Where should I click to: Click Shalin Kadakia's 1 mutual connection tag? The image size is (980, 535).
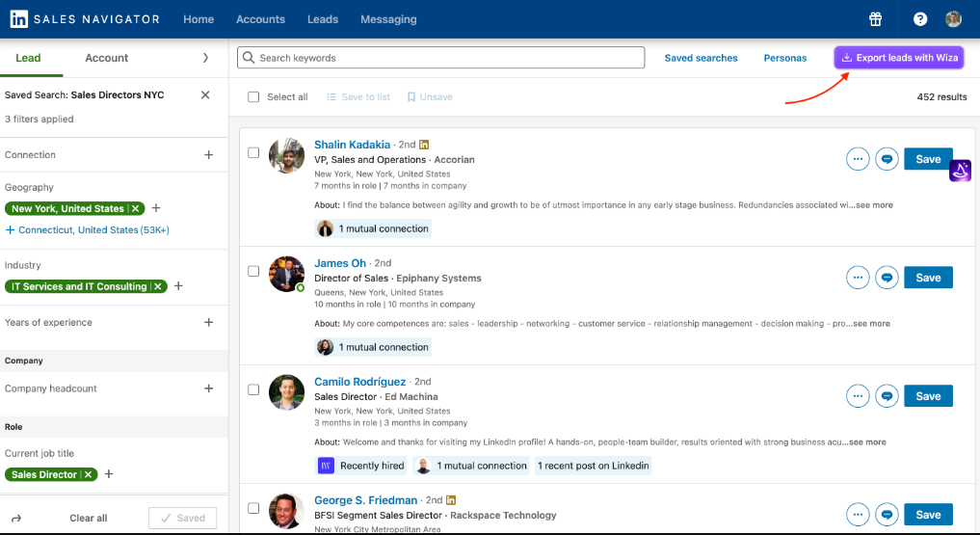tap(373, 228)
